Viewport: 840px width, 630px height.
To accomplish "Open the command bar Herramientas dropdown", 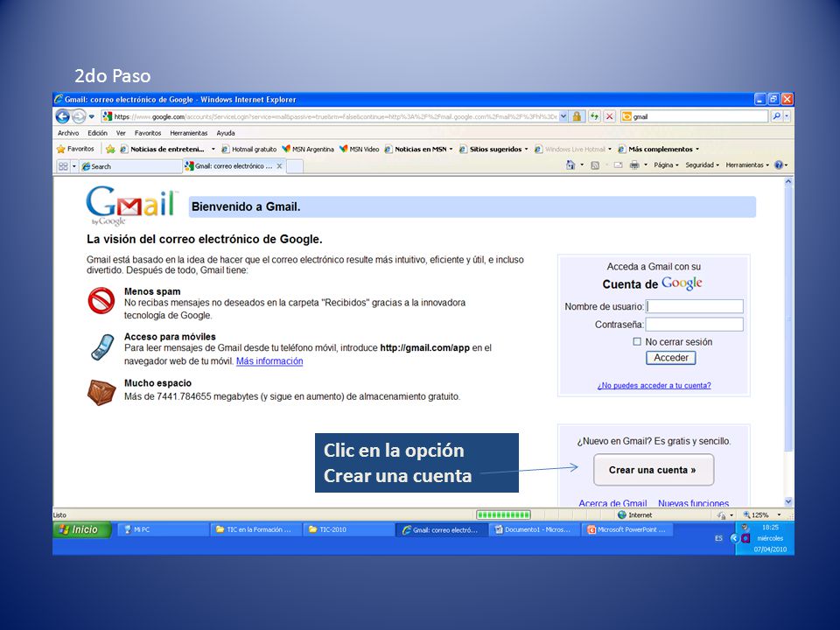I will click(747, 165).
